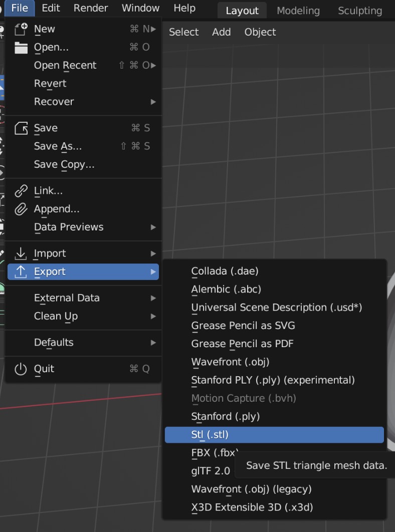Click the Export upload-arrow icon
395x532 pixels.
point(21,272)
